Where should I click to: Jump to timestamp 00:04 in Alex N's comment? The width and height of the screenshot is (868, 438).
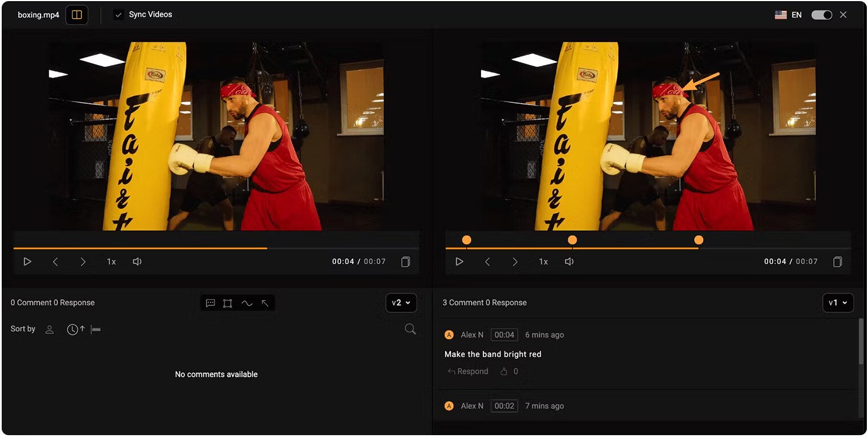coord(504,335)
